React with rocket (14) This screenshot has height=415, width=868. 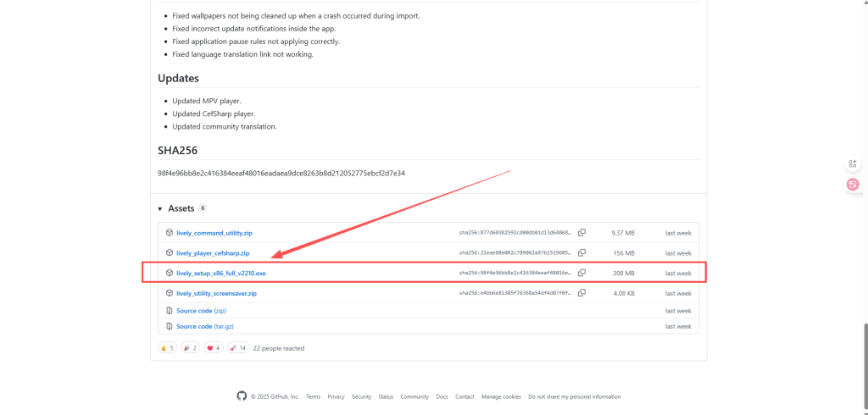click(238, 348)
